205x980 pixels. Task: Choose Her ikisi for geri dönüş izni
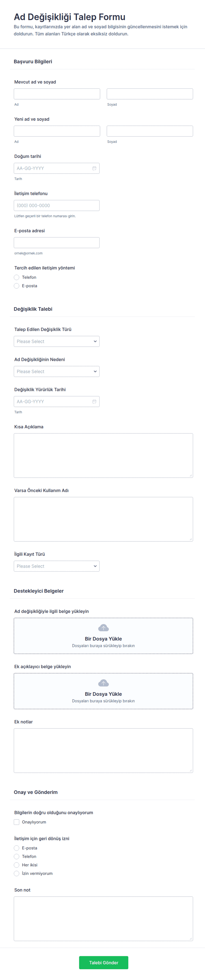point(17,865)
